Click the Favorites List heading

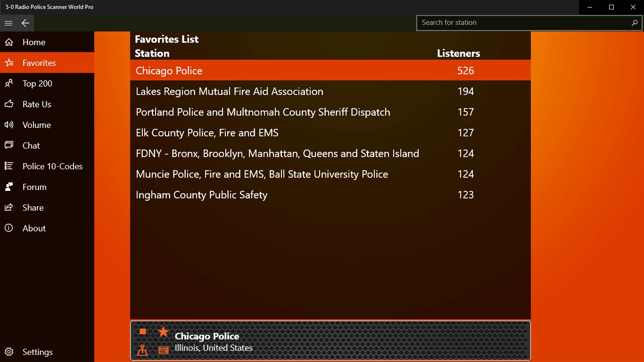point(167,39)
